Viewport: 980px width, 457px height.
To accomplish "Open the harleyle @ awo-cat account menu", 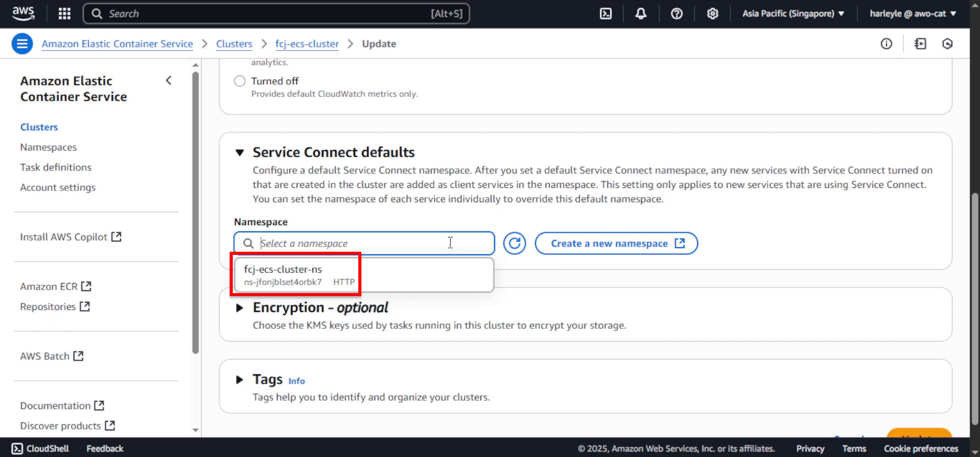I will pos(912,14).
